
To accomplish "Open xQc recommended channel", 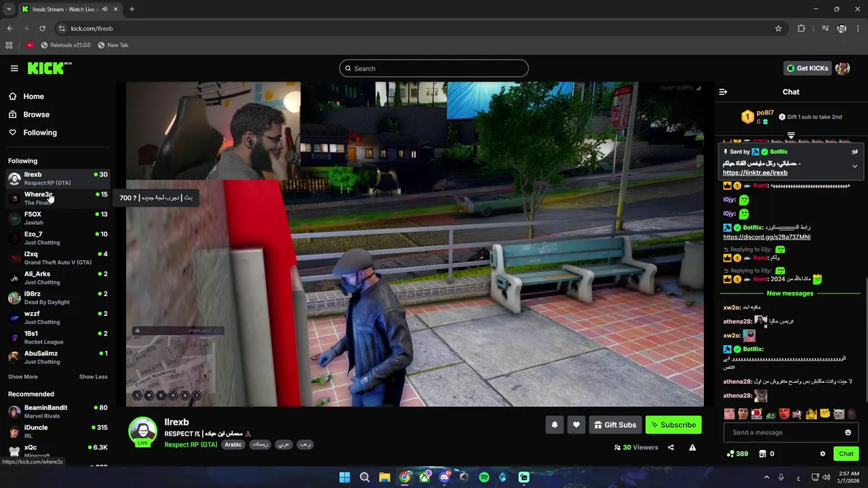I will pos(58,451).
